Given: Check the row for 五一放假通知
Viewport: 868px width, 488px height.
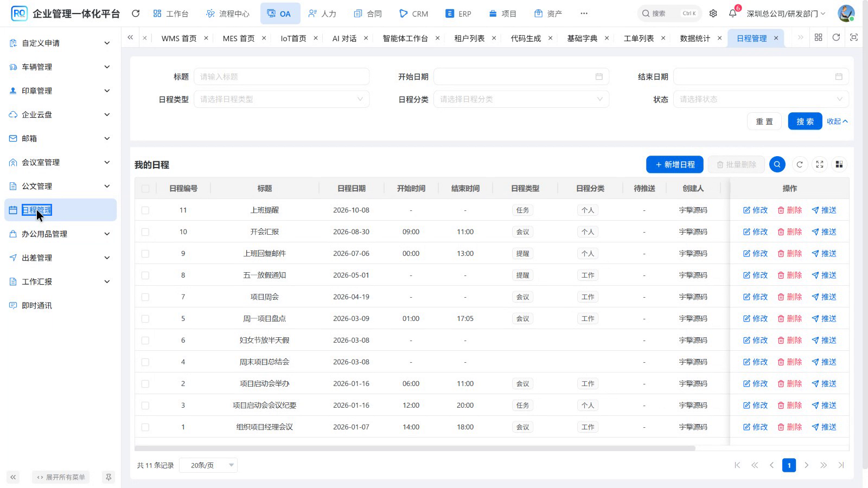Looking at the screenshot, I should [x=145, y=275].
